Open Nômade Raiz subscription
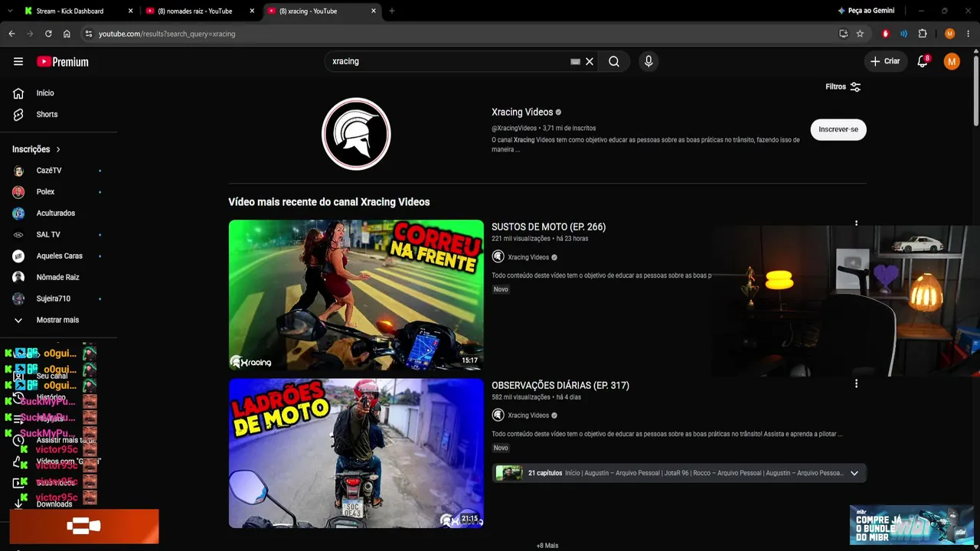The width and height of the screenshot is (980, 551). tap(57, 278)
